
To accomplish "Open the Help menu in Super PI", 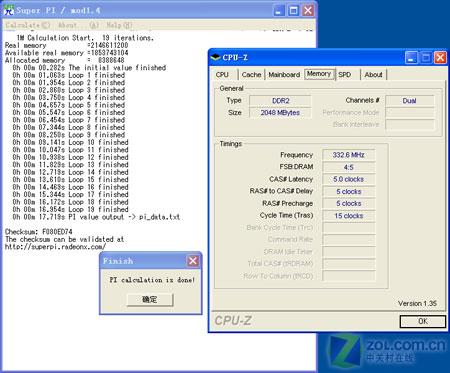I will point(119,25).
